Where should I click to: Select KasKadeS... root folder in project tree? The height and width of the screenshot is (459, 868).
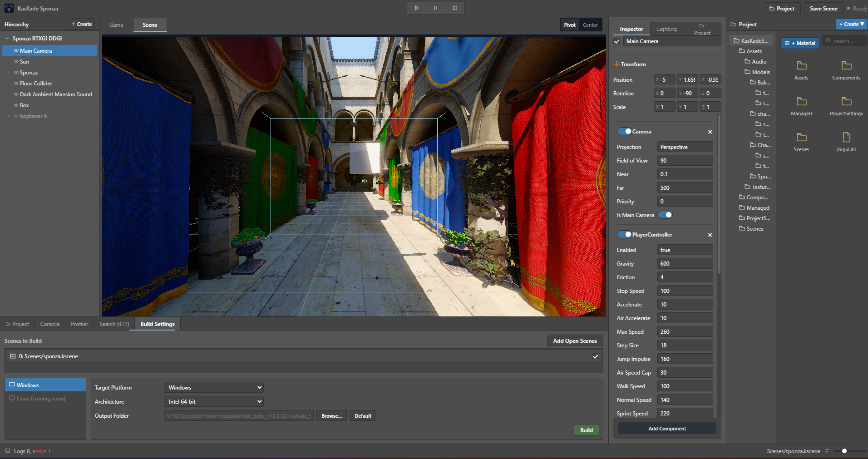tap(751, 40)
